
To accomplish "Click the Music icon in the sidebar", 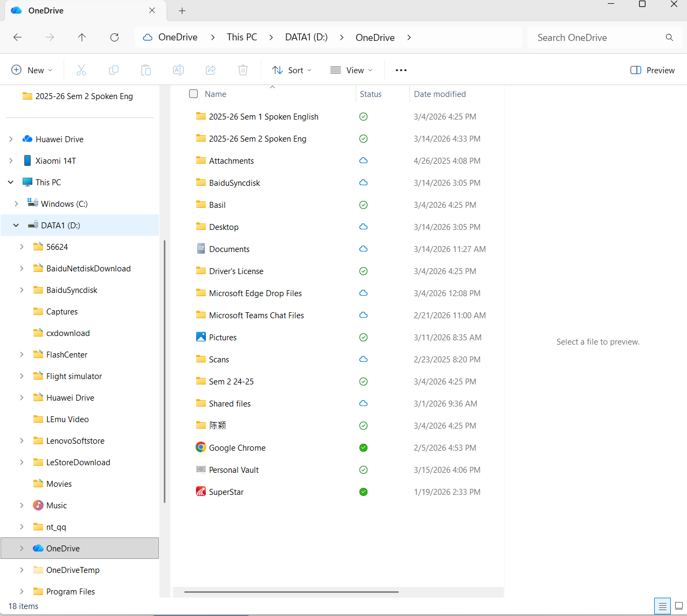I will click(38, 505).
